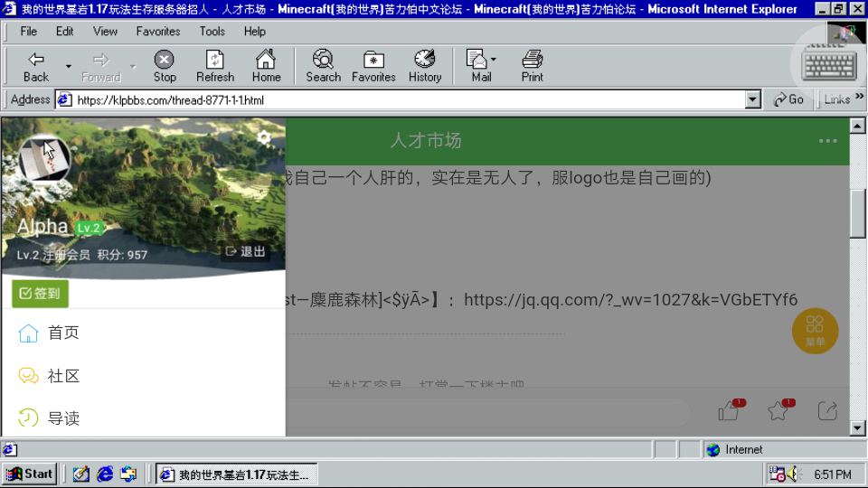Open the Windows Start menu

30,474
